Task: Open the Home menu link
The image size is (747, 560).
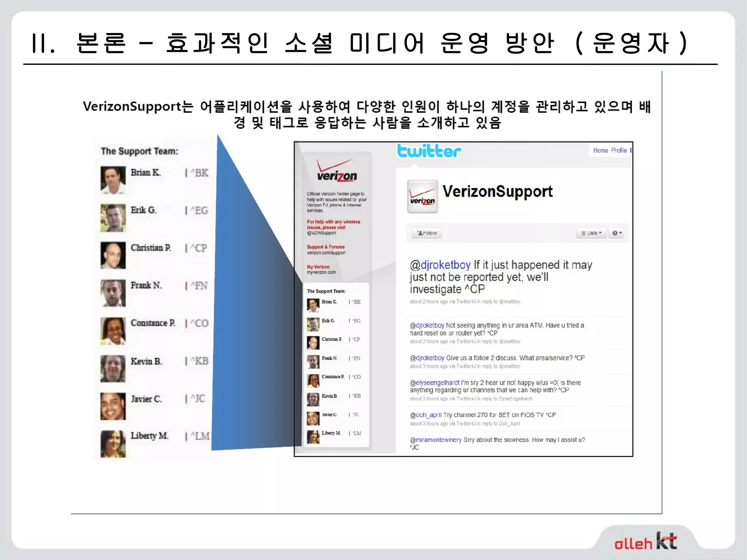Action: click(600, 150)
